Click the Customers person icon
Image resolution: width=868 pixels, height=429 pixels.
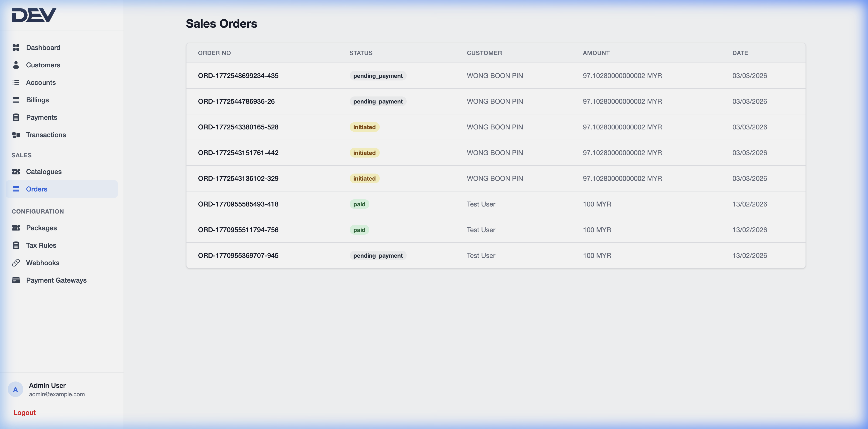point(16,65)
